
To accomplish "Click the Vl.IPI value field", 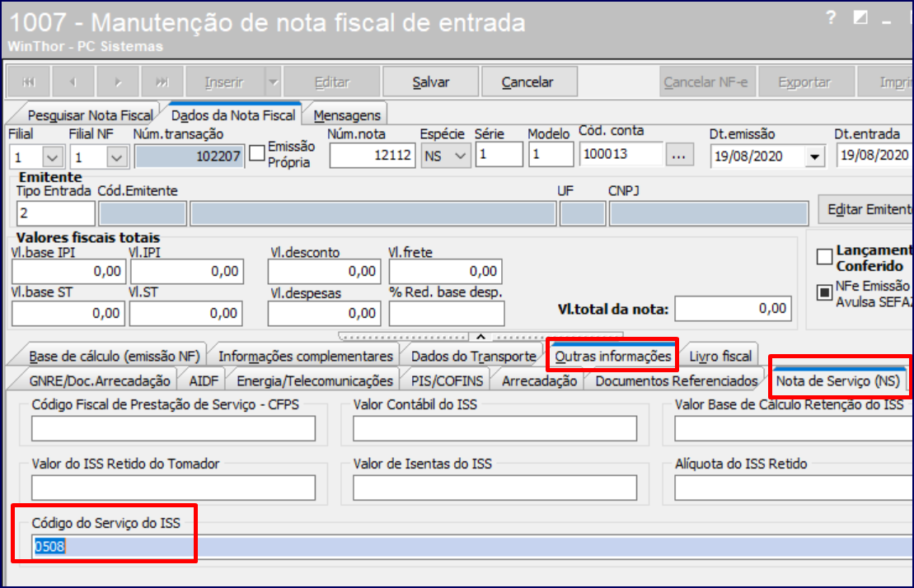I will (187, 271).
